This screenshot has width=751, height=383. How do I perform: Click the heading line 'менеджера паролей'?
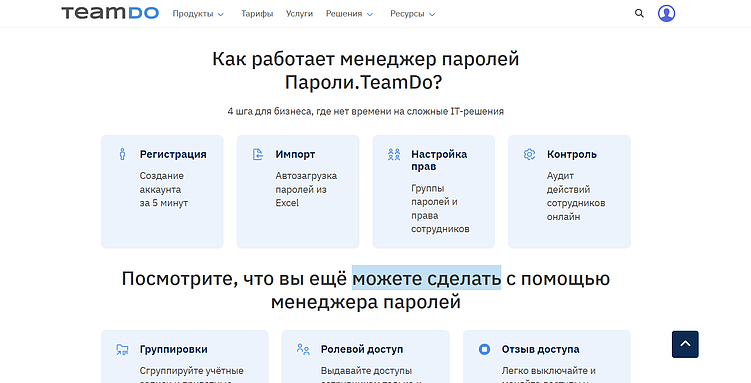[366, 302]
